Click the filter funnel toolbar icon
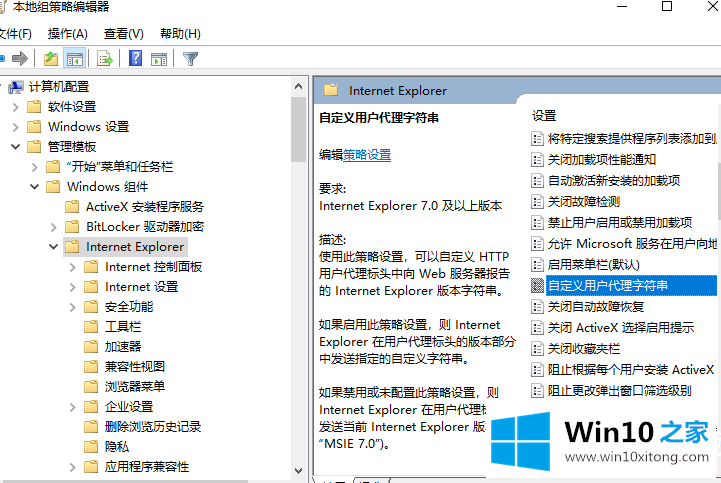The height and width of the screenshot is (483, 721). (190, 58)
